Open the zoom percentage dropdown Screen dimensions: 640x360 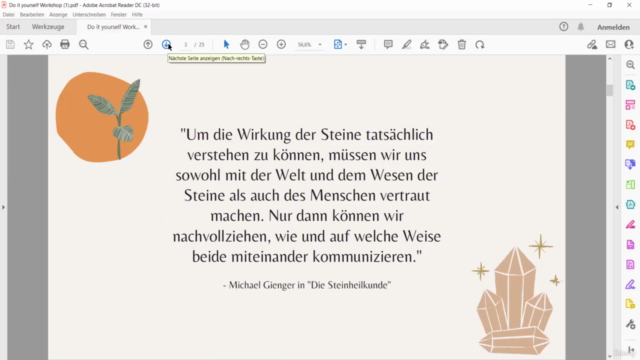[320, 44]
